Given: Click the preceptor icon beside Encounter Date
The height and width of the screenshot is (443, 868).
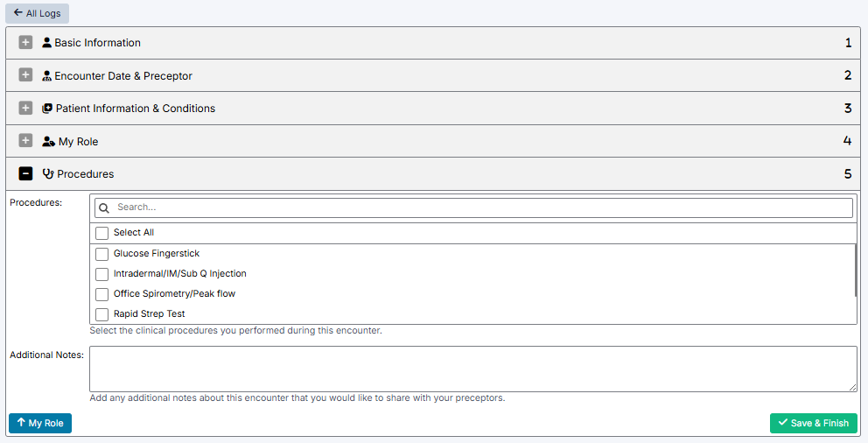Looking at the screenshot, I should coord(47,76).
